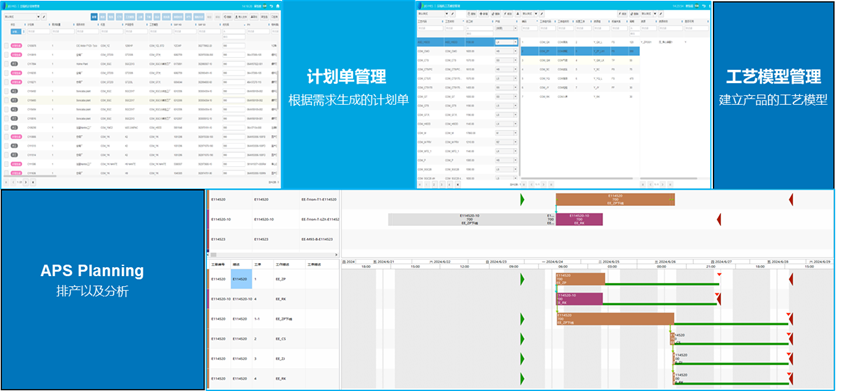Select the EE_CS operation row
The width and height of the screenshot is (865, 391).
point(273,339)
